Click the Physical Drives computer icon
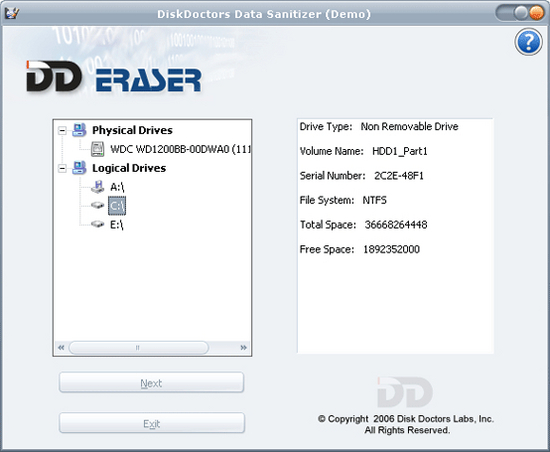550x452 pixels. click(x=79, y=130)
